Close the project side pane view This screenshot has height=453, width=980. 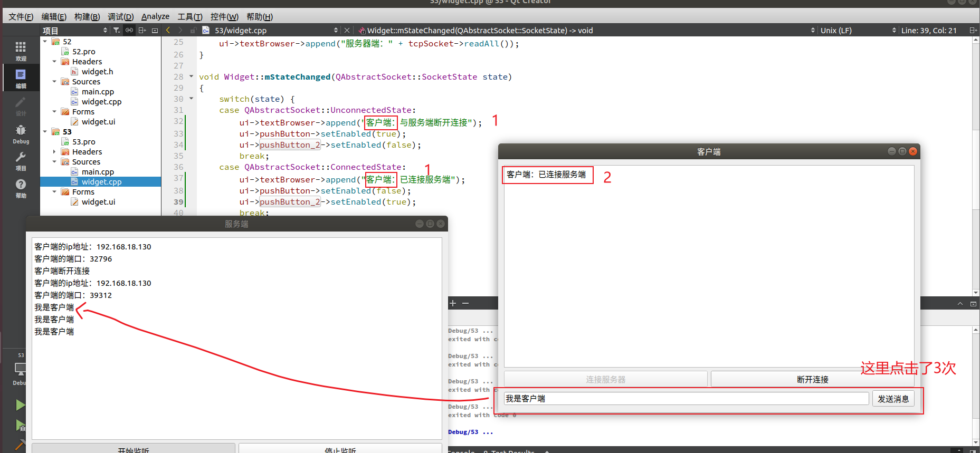pyautogui.click(x=155, y=31)
